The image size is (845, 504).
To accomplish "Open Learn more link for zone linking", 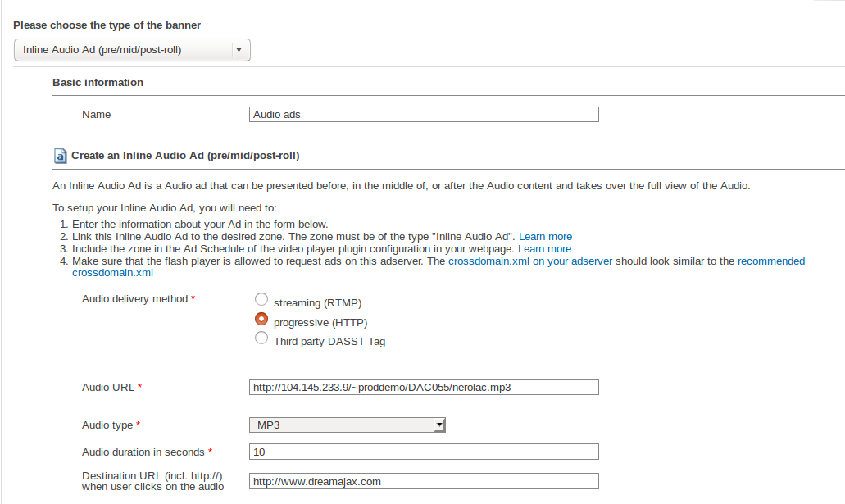I will tap(545, 237).
